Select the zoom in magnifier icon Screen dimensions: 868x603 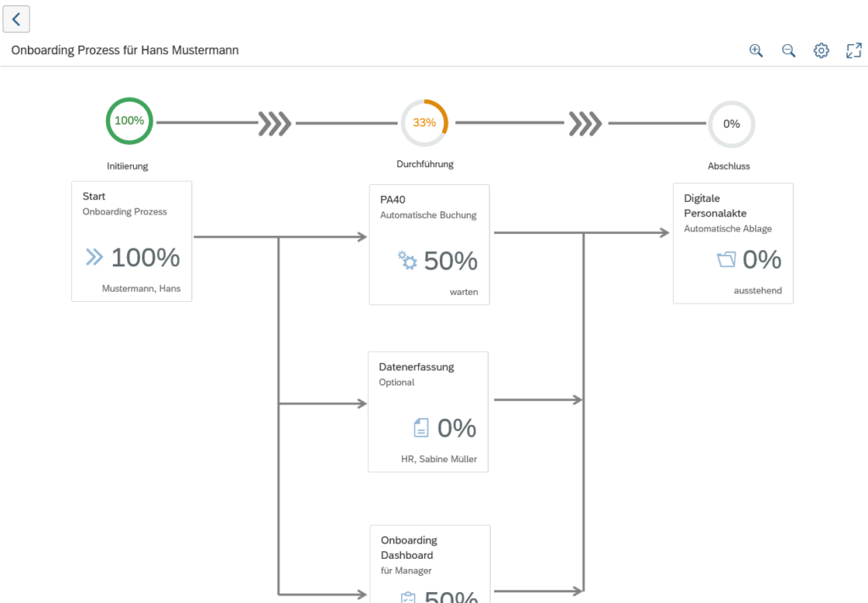(755, 50)
